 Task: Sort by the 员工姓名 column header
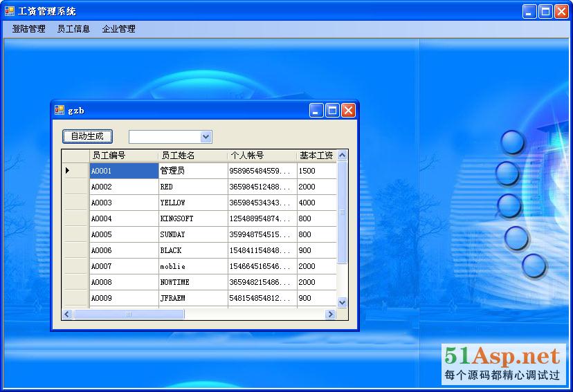[x=193, y=156]
